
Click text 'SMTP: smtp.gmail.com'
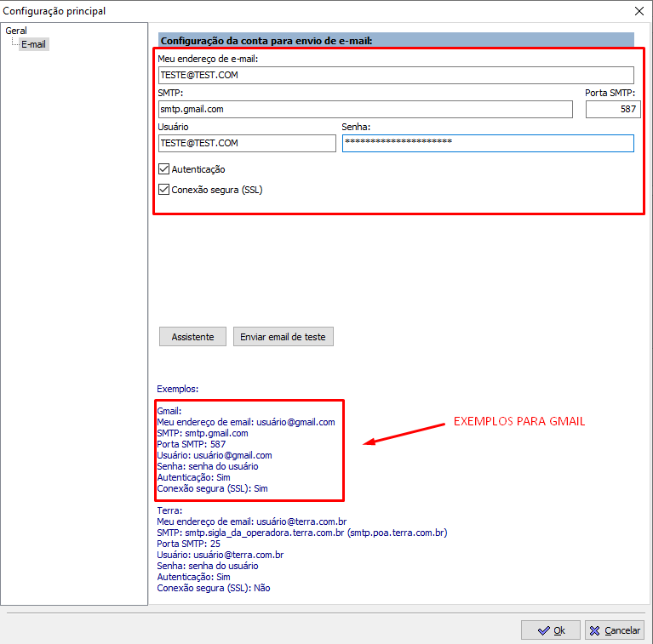point(203,433)
